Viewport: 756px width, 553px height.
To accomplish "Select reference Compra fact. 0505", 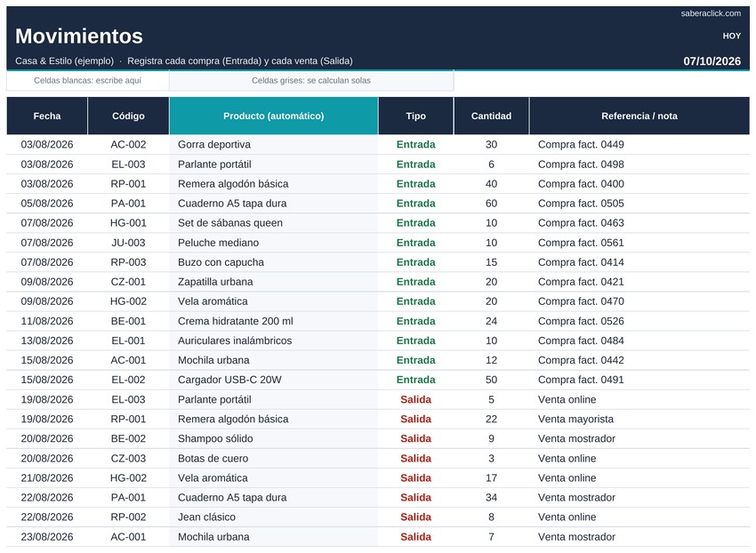I will pos(639,204).
